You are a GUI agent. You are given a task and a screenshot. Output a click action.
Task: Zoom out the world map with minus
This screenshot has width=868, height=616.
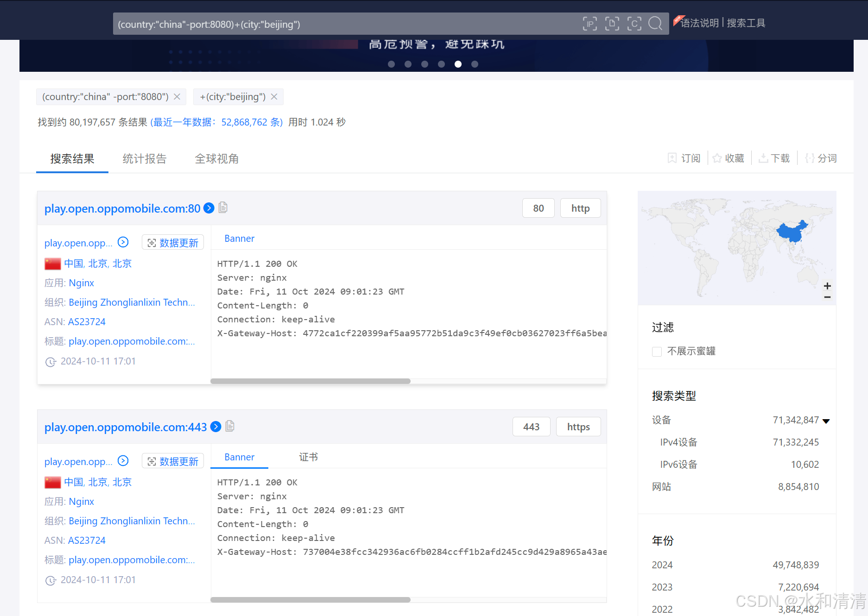point(827,297)
